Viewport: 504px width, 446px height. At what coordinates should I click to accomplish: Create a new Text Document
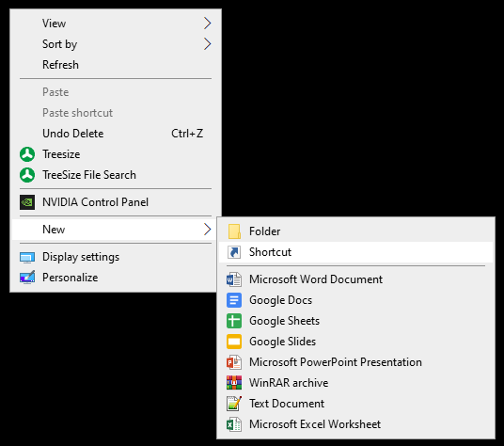(x=355, y=404)
